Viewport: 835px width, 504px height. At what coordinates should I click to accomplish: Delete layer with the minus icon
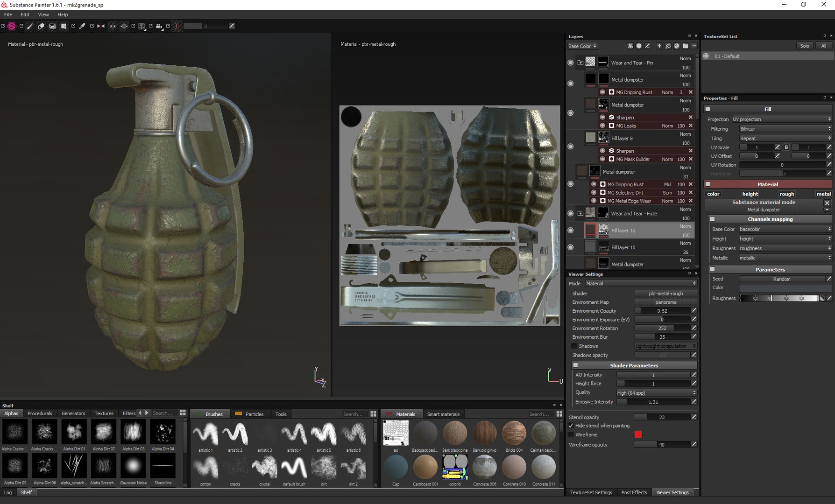click(x=694, y=46)
